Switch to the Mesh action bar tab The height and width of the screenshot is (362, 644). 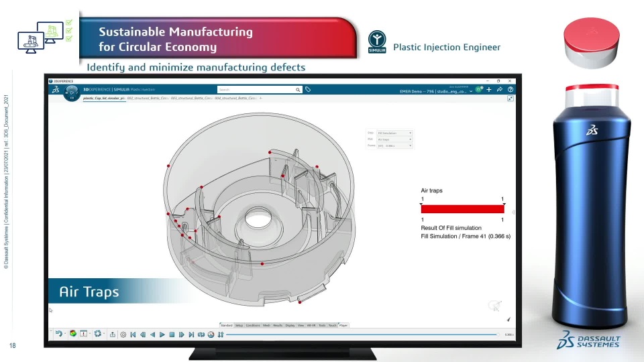[x=266, y=325]
